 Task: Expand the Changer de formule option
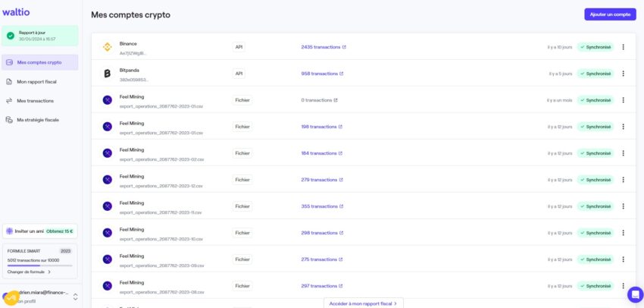pyautogui.click(x=30, y=272)
